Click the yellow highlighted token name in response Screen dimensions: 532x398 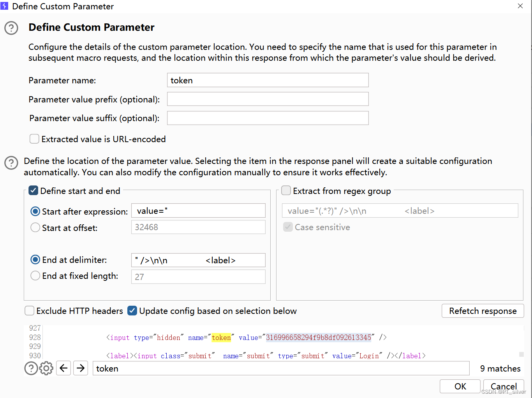221,338
